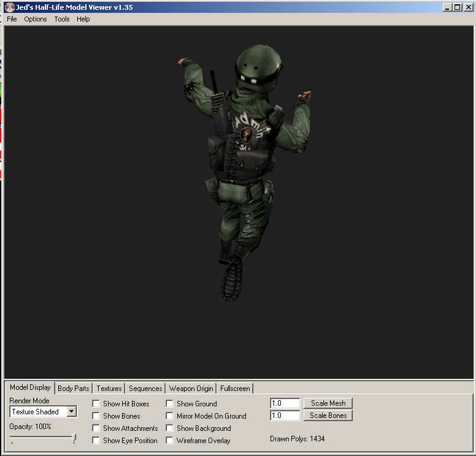
Task: Enable Show Attachments checkbox
Action: pos(96,428)
